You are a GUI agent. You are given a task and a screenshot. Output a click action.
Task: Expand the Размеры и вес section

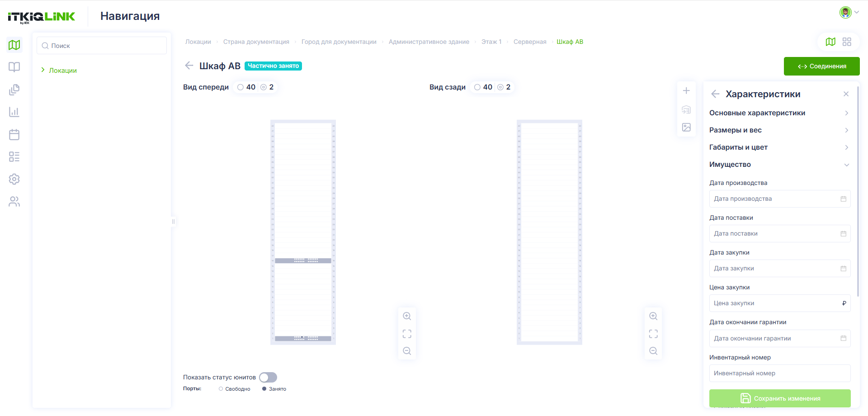(x=779, y=130)
